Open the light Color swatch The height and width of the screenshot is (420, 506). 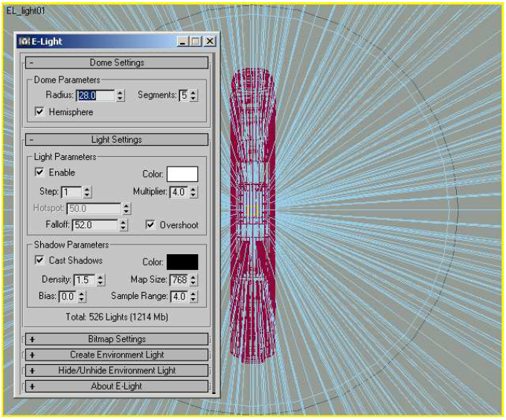coord(182,174)
